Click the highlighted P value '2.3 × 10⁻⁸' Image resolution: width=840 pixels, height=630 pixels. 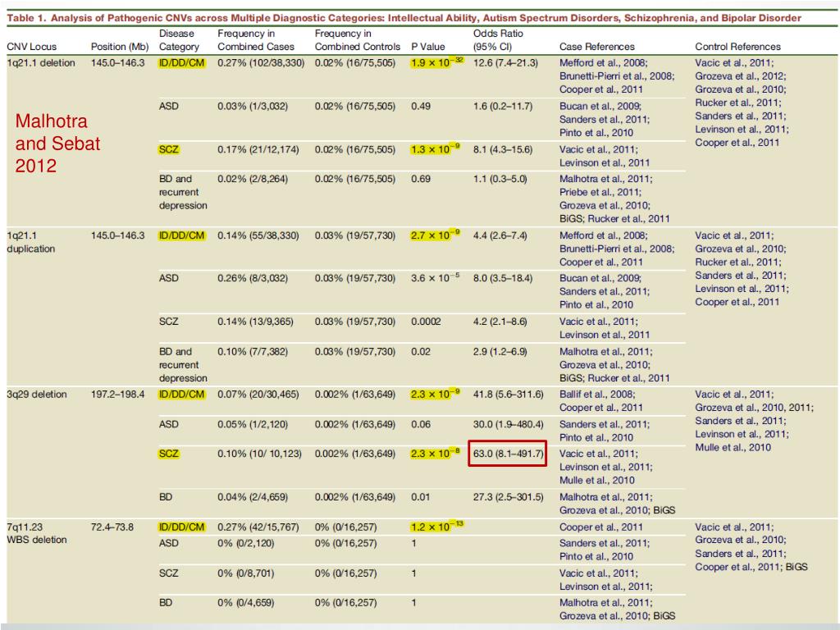point(435,453)
